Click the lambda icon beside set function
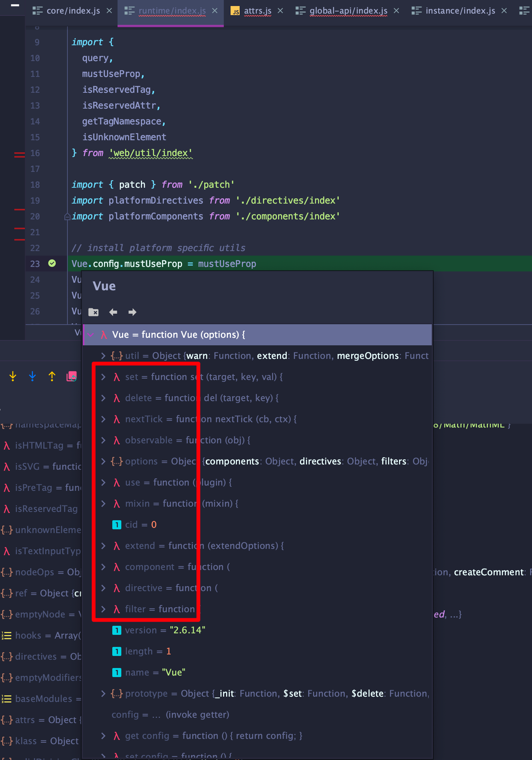This screenshot has width=532, height=760. 117,377
